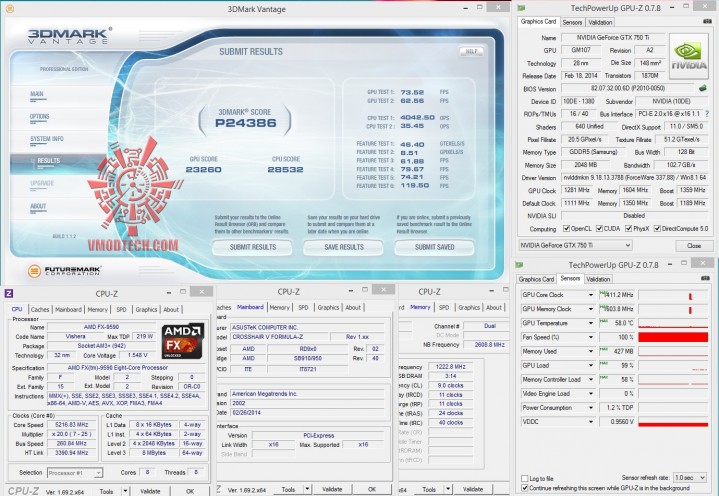The height and width of the screenshot is (496, 719).
Task: Select OPTIONS in the 3DMark sidebar
Action: click(39, 116)
